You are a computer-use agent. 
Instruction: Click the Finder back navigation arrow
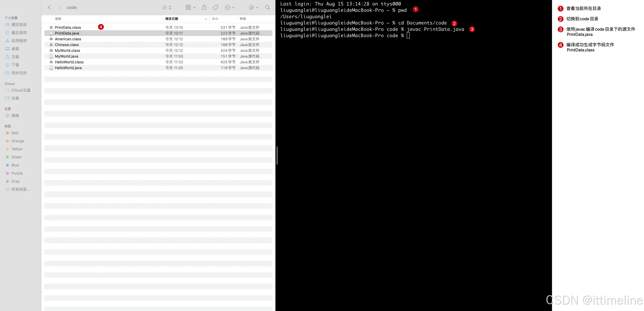point(49,7)
